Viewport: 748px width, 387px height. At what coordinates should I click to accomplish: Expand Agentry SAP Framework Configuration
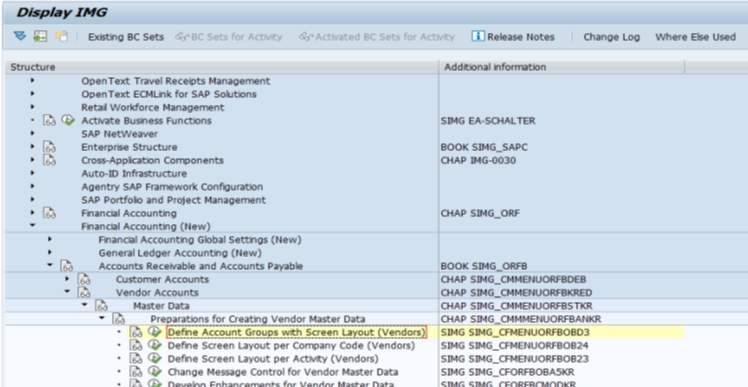(32, 187)
